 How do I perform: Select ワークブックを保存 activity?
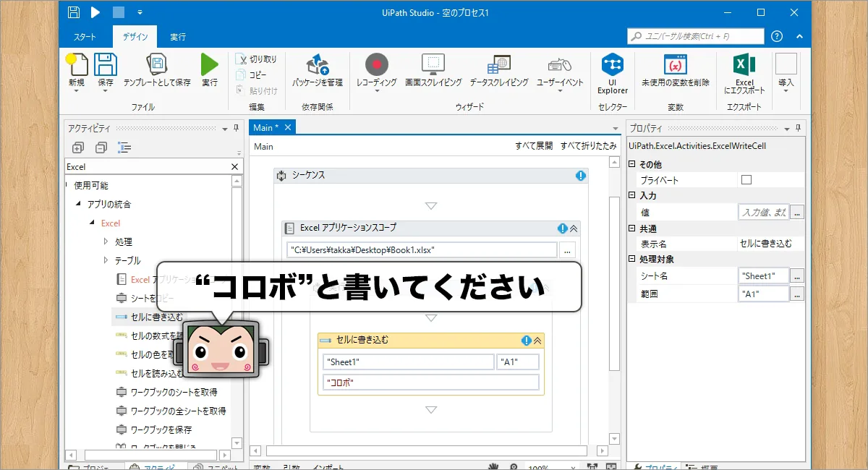[154, 430]
